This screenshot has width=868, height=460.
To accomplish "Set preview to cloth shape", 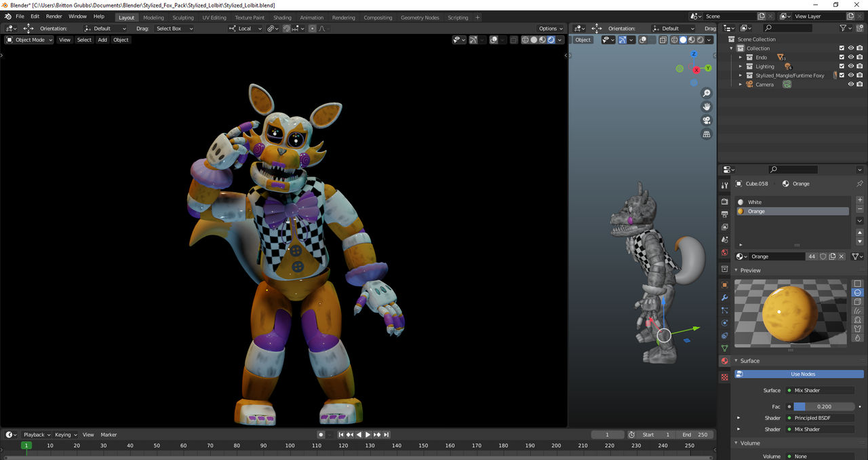I will [858, 328].
